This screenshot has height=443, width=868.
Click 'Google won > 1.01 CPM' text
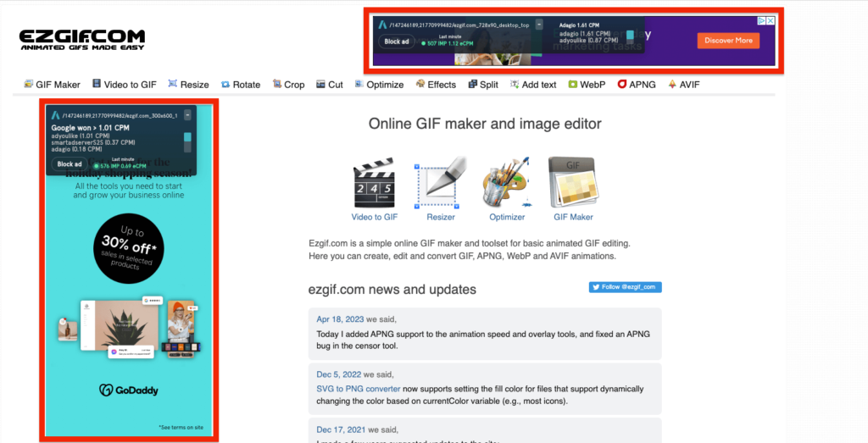point(90,128)
